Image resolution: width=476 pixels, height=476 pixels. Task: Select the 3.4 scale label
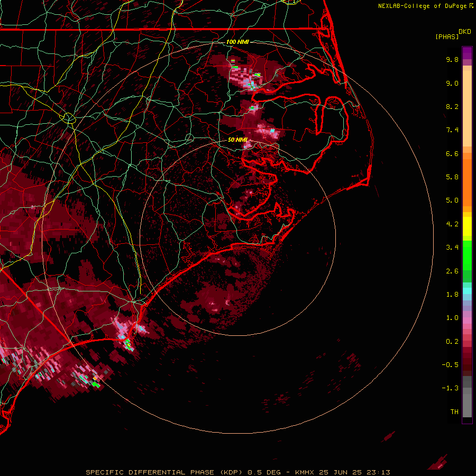(x=452, y=248)
